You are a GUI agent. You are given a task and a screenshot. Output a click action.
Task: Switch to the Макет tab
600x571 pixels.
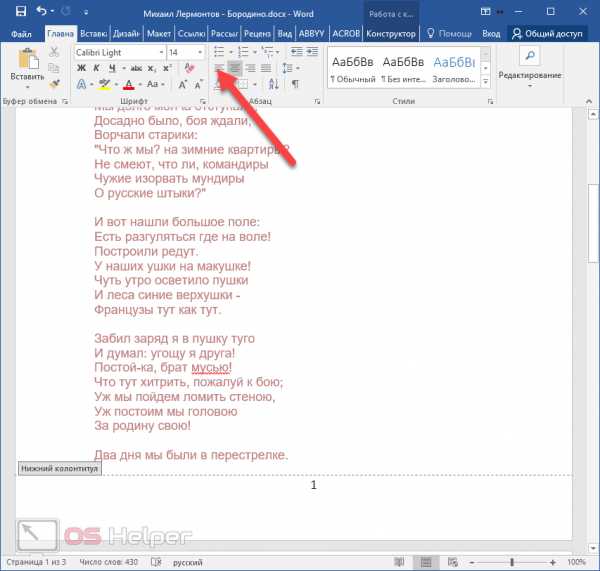tap(159, 34)
